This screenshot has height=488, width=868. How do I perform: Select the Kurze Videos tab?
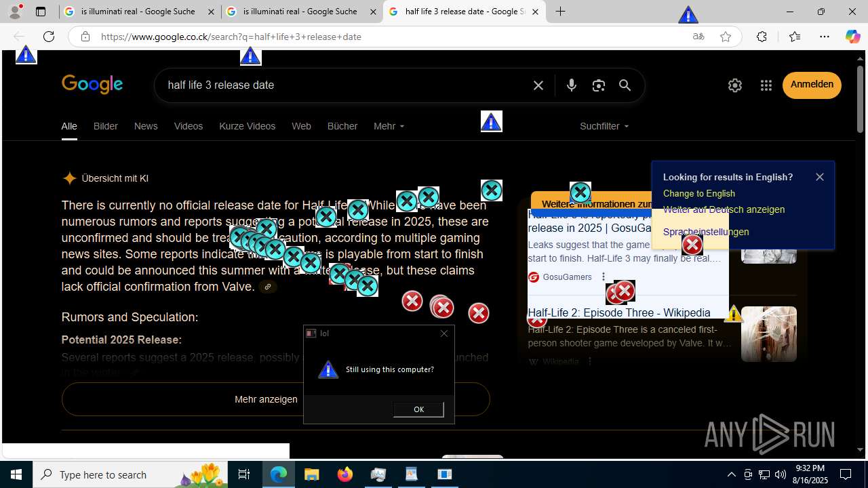pos(248,126)
